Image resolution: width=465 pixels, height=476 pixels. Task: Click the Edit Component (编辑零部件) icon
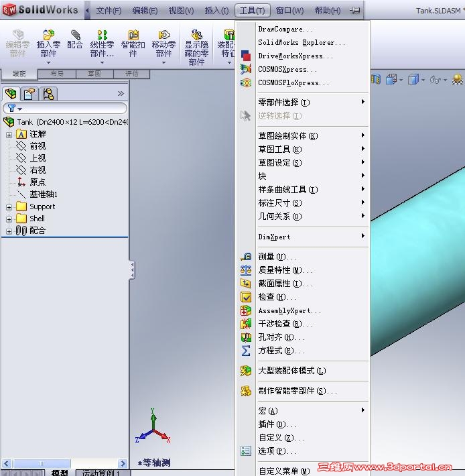[17, 35]
